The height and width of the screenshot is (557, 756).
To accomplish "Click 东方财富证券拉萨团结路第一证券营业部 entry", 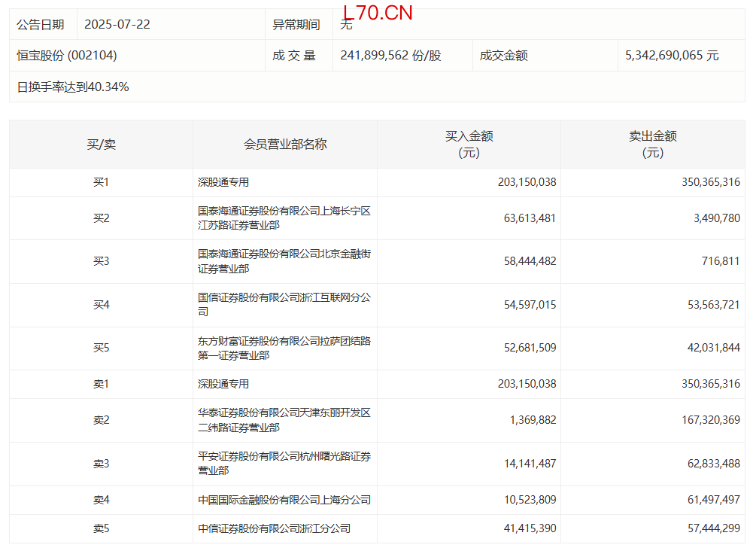I will tap(284, 348).
